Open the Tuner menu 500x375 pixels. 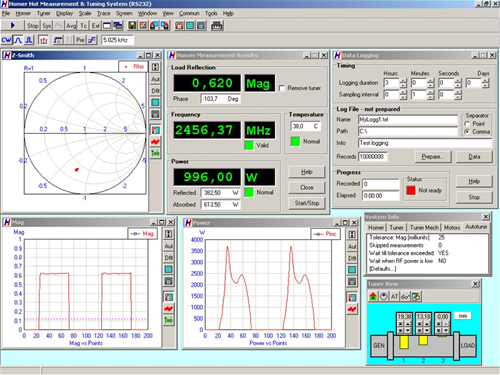(x=43, y=13)
